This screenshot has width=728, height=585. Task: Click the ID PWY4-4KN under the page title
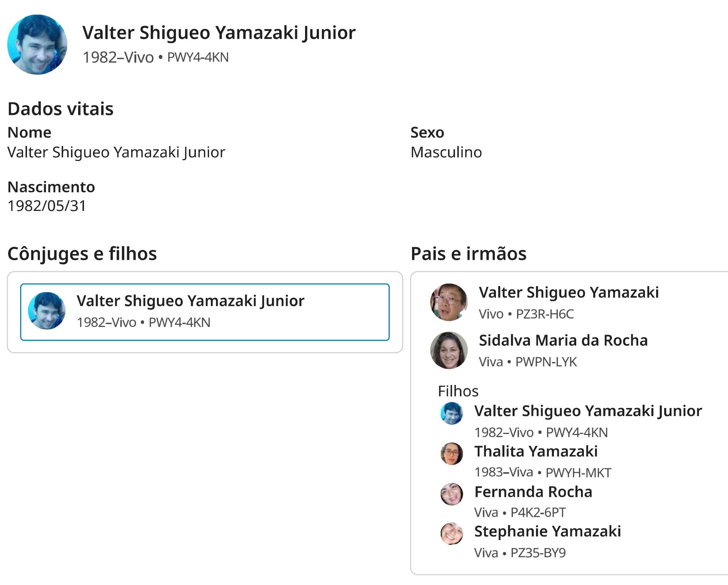(x=198, y=57)
